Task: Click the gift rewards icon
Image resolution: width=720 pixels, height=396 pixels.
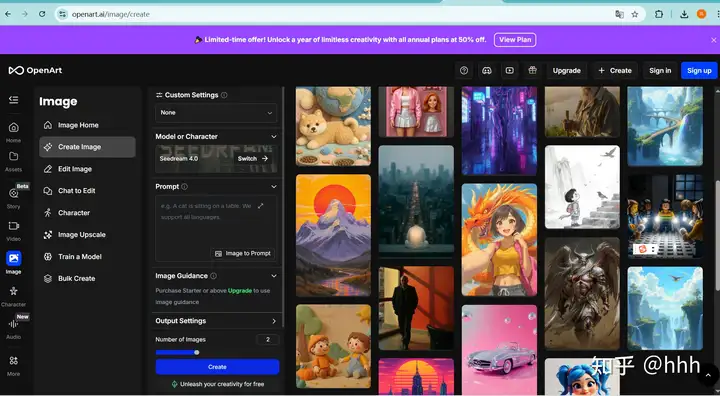Action: [x=532, y=70]
